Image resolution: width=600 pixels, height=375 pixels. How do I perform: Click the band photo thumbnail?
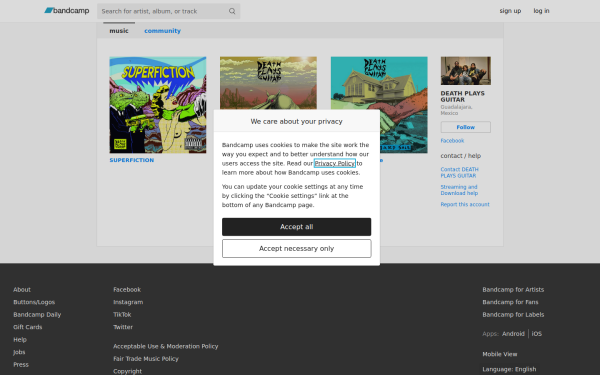(466, 71)
